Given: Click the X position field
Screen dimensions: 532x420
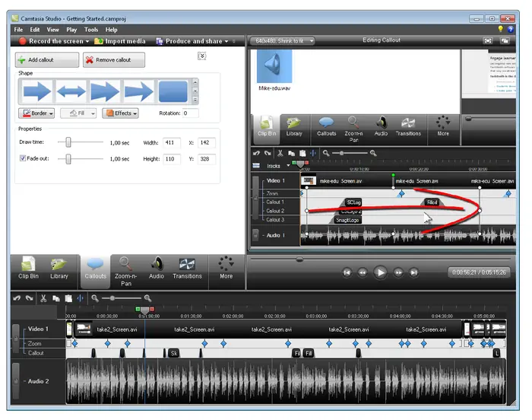Looking at the screenshot, I should [206, 143].
